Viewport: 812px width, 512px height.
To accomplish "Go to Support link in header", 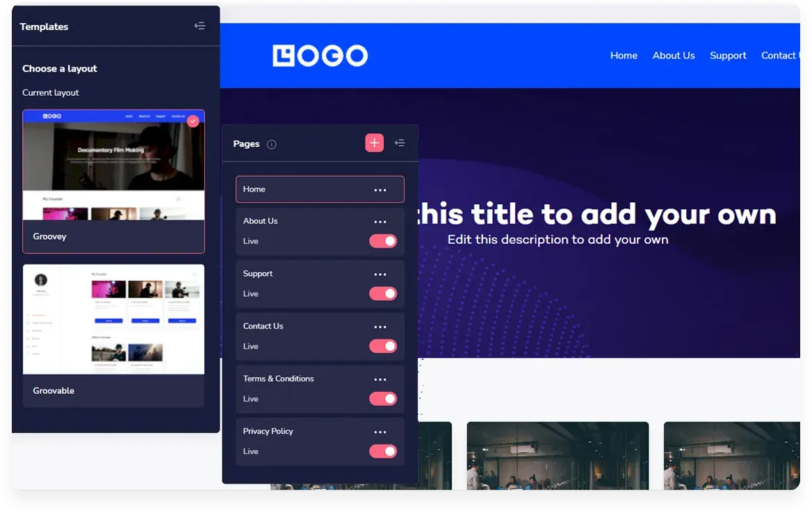I will click(x=728, y=56).
